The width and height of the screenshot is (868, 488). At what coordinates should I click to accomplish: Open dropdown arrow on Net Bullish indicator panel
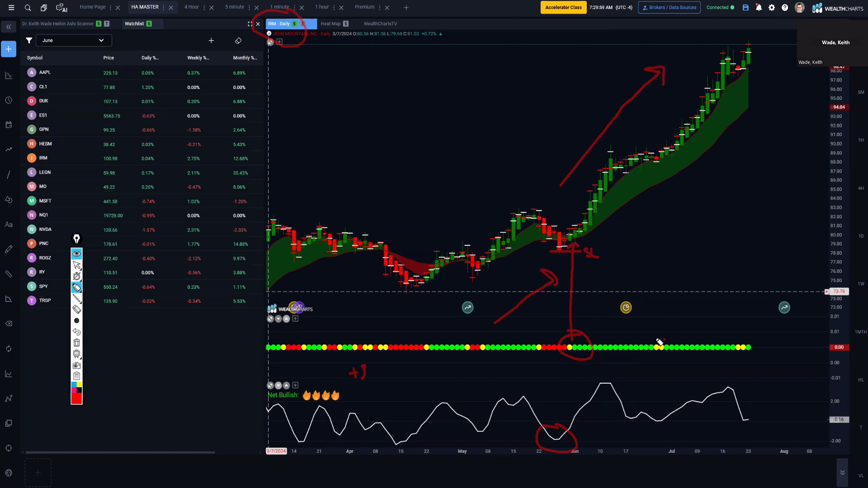coord(278,385)
